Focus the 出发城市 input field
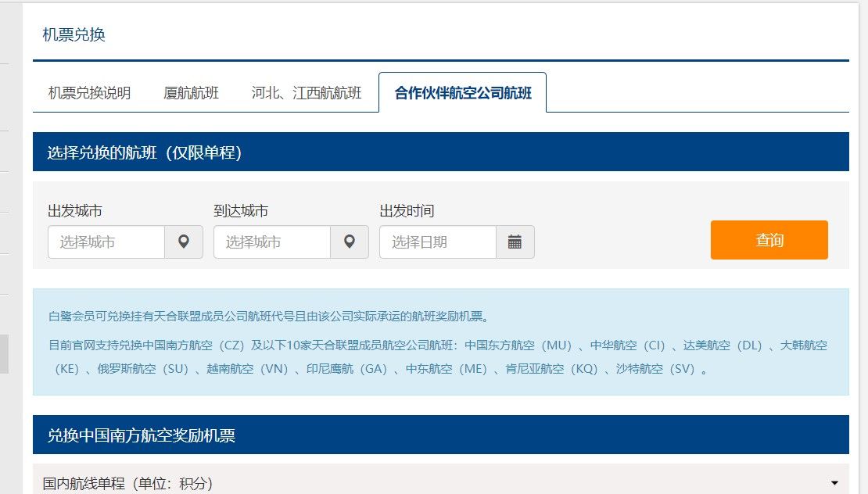 coord(106,242)
